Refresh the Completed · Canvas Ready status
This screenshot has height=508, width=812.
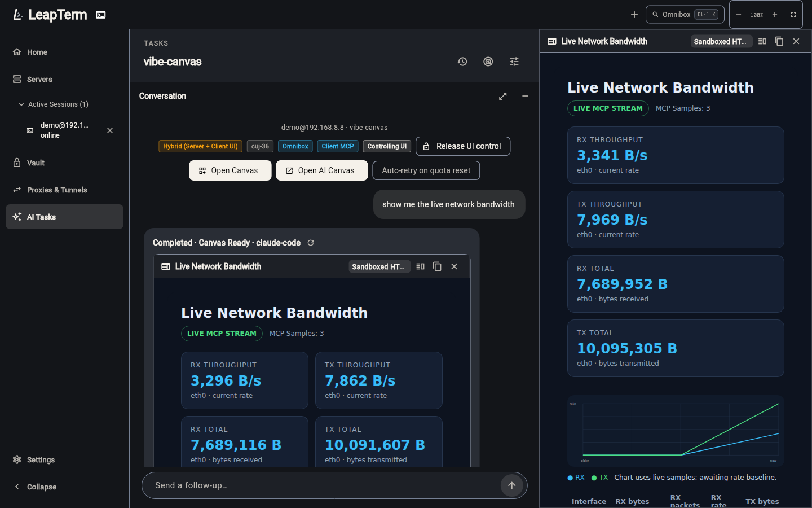(x=311, y=243)
